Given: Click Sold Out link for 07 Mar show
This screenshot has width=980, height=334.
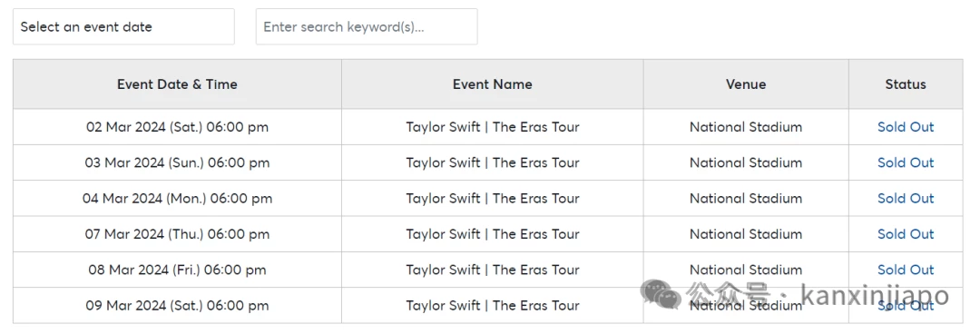Looking at the screenshot, I should [906, 234].
